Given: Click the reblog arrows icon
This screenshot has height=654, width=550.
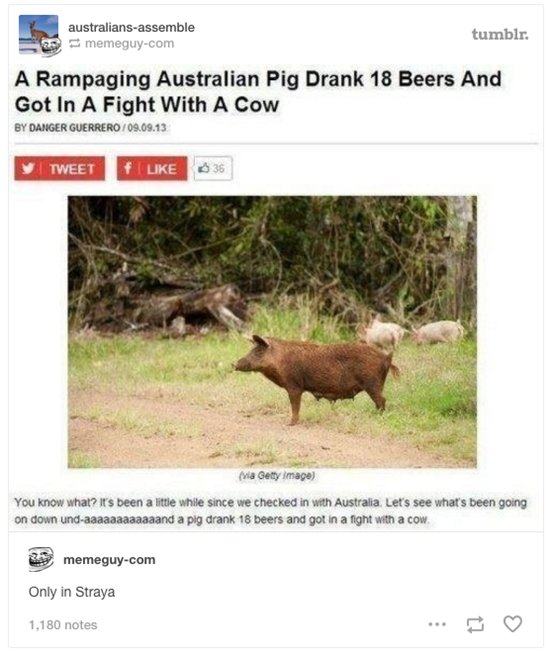Looking at the screenshot, I should [475, 624].
